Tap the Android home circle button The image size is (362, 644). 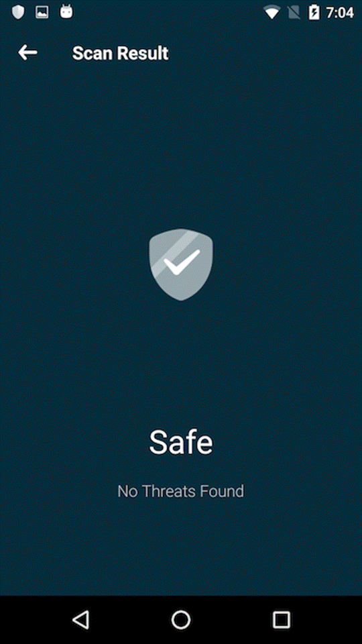tap(181, 619)
